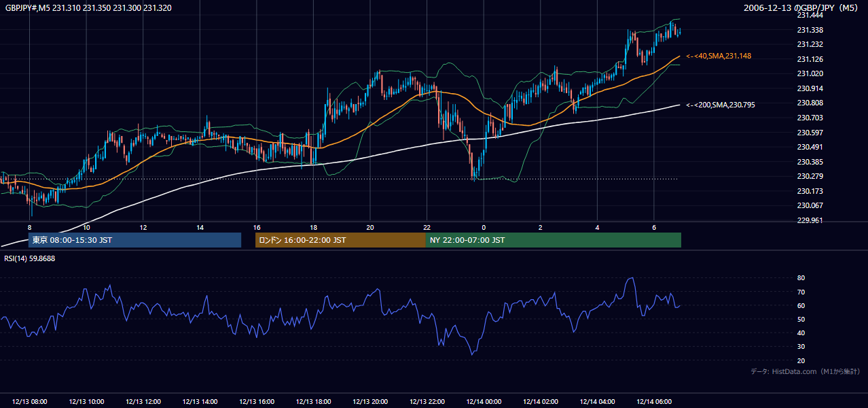Image resolution: width=868 pixels, height=408 pixels.
Task: Click price axis value 231.126
Action: pyautogui.click(x=810, y=59)
